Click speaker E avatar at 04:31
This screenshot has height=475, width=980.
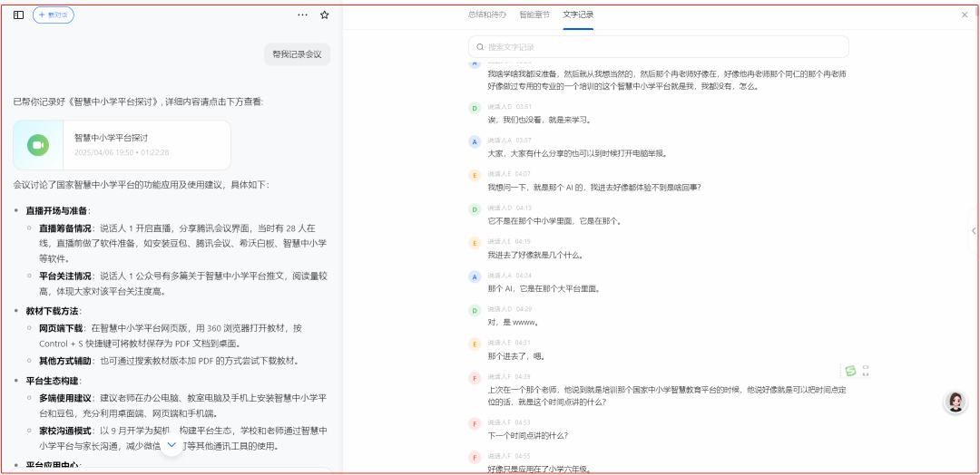pos(475,344)
